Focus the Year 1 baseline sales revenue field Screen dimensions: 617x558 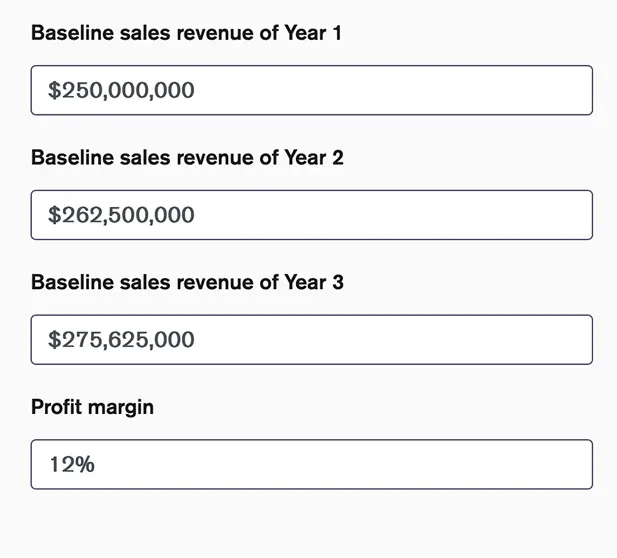[x=312, y=90]
